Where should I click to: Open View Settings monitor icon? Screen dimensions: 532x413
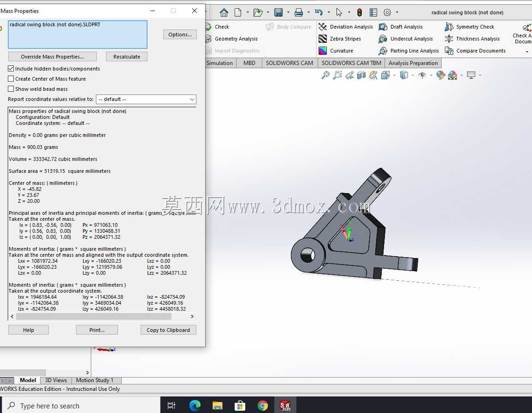click(471, 75)
